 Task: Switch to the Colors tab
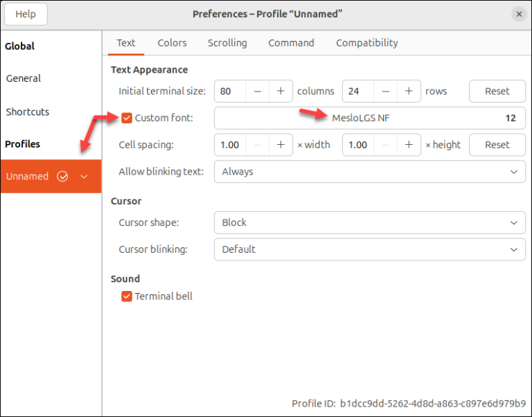(x=172, y=43)
